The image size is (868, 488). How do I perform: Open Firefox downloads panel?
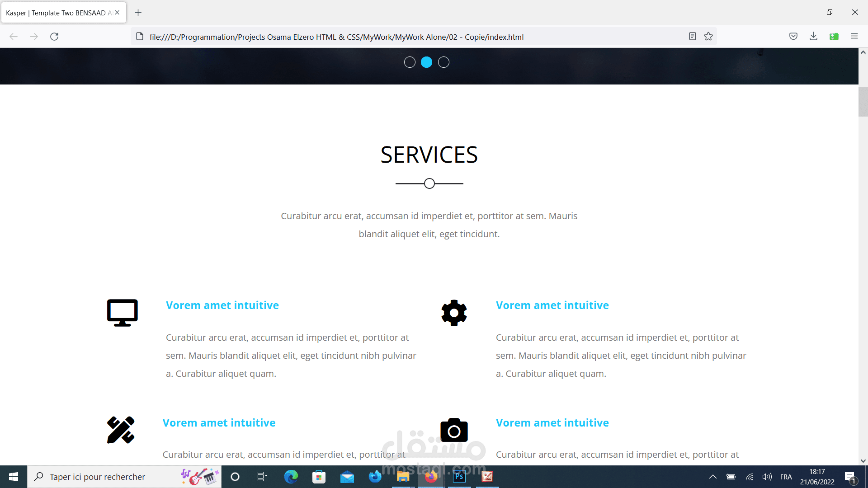pyautogui.click(x=813, y=37)
